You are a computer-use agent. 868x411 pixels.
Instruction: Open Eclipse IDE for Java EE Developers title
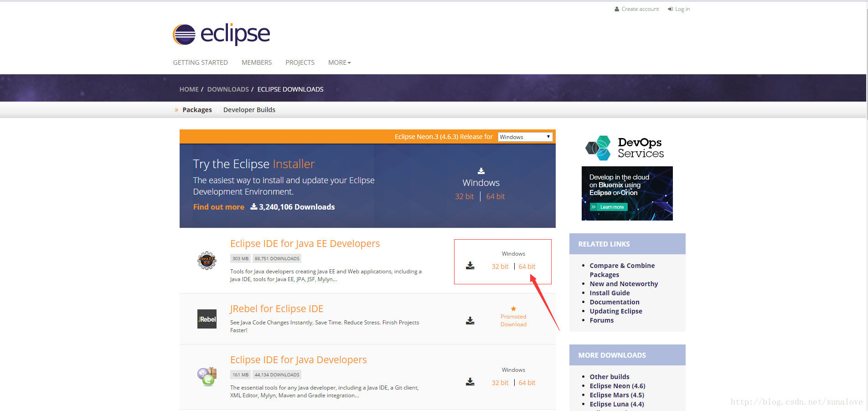click(x=305, y=243)
